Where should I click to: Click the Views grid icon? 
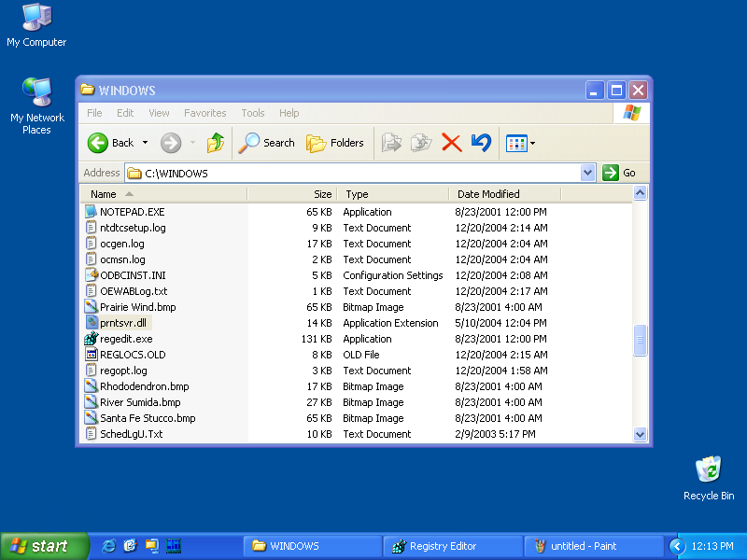pos(516,143)
